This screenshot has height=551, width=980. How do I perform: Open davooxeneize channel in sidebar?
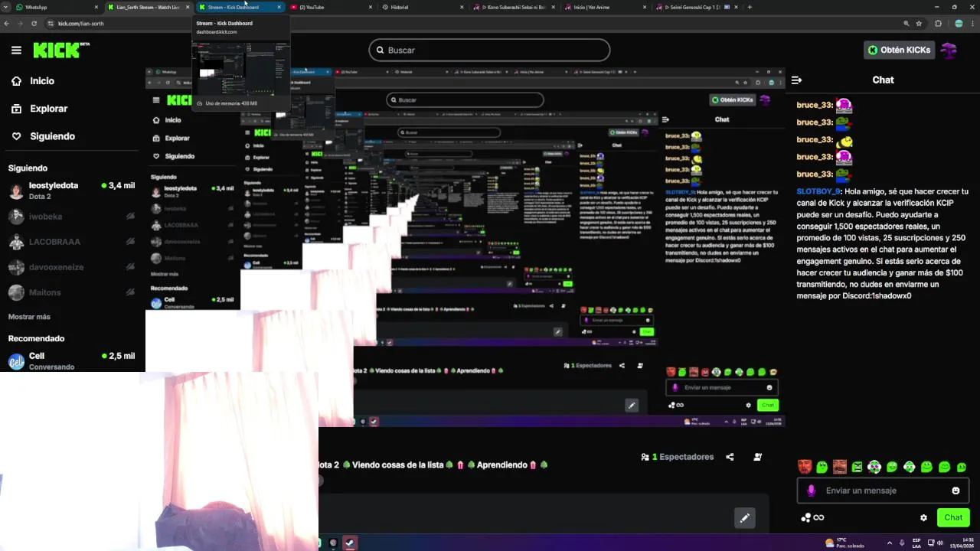[70, 267]
